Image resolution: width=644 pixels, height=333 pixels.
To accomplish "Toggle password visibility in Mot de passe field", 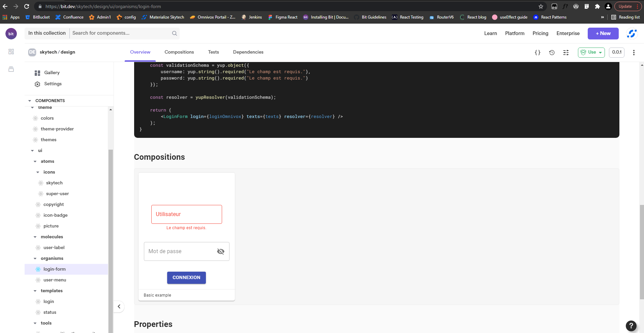I will pyautogui.click(x=221, y=251).
